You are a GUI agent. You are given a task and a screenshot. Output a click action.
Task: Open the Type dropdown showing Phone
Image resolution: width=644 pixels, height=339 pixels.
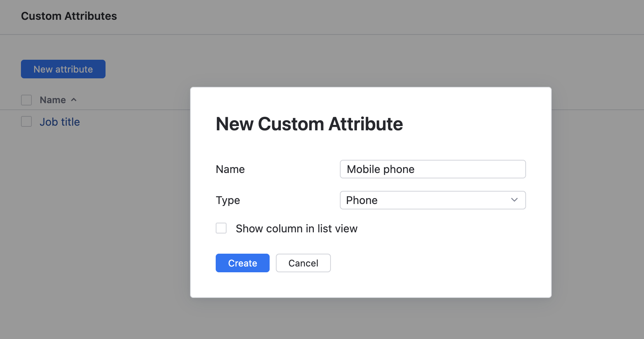coord(432,200)
